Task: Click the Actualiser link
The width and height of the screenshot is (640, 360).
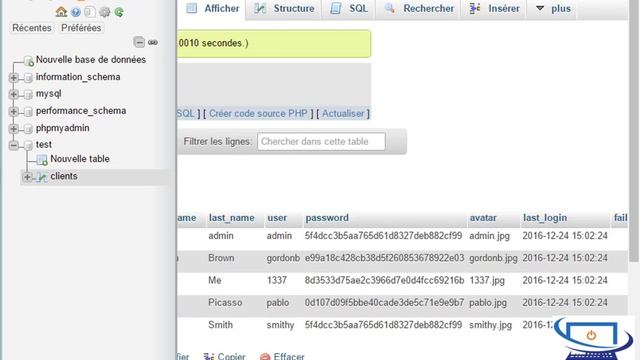Action: [x=343, y=113]
